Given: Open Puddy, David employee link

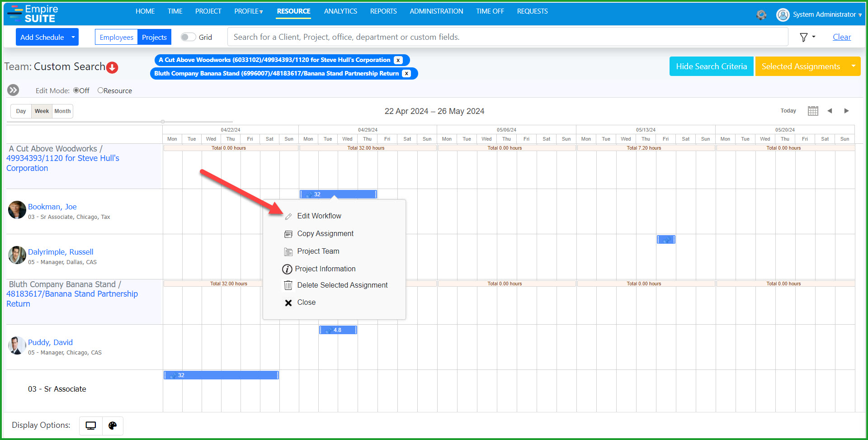Looking at the screenshot, I should tap(50, 342).
